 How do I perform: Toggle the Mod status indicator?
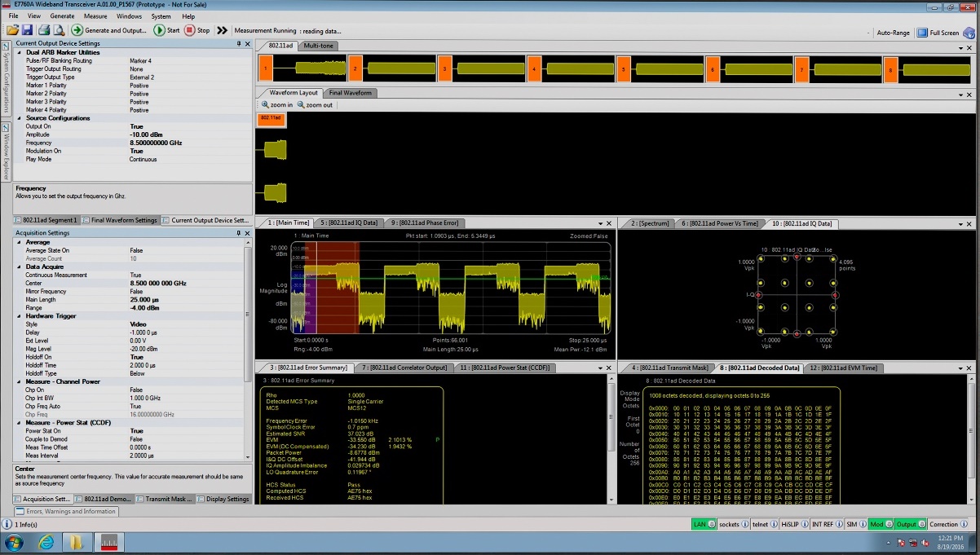pos(881,524)
